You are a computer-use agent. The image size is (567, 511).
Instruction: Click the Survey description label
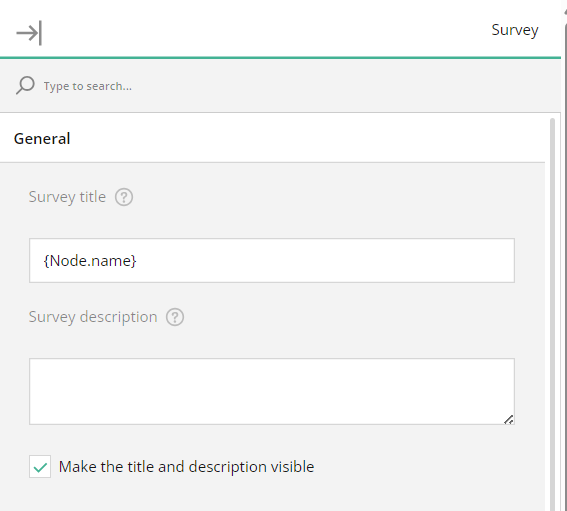click(93, 317)
